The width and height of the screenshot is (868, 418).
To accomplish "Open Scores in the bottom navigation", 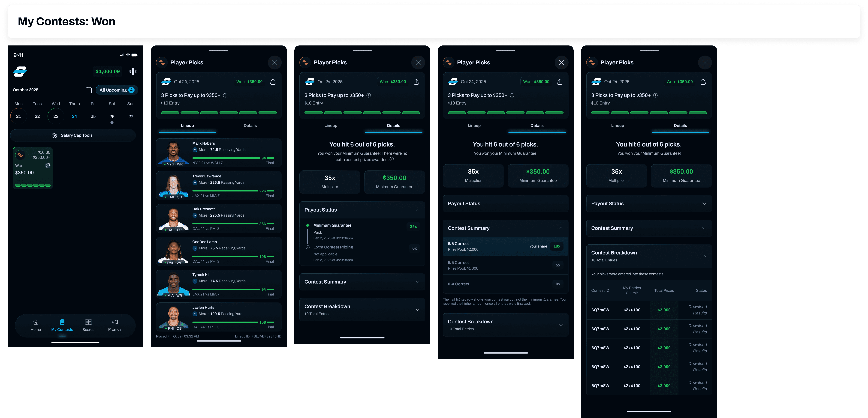I will pyautogui.click(x=88, y=325).
